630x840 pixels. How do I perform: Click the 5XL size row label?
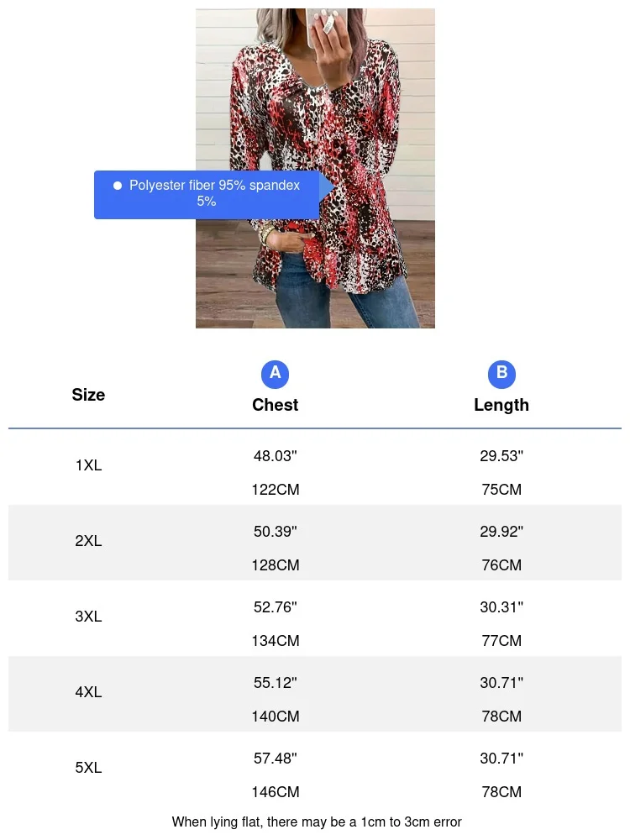88,768
